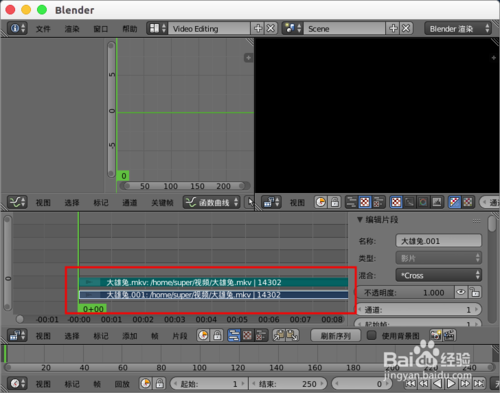Jump to start frame playback button
500x393 pixels.
(410, 384)
